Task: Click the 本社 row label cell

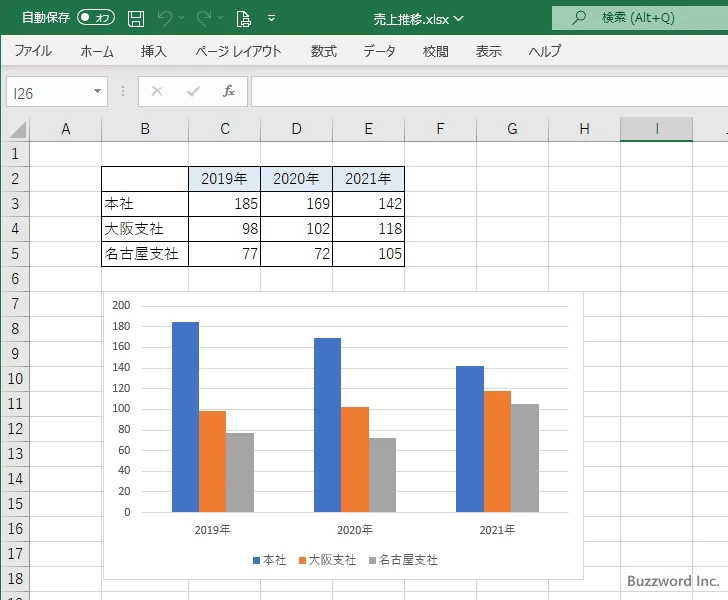Action: tap(145, 204)
